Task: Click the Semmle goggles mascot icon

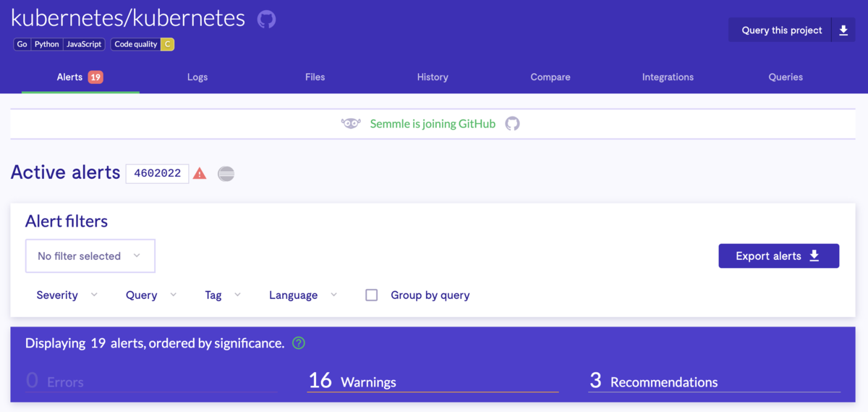Action: click(x=351, y=124)
